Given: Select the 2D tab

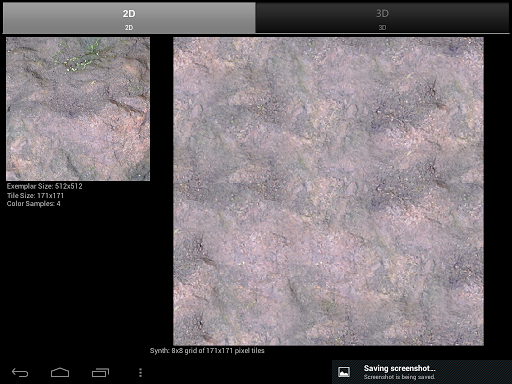Looking at the screenshot, I should point(129,18).
